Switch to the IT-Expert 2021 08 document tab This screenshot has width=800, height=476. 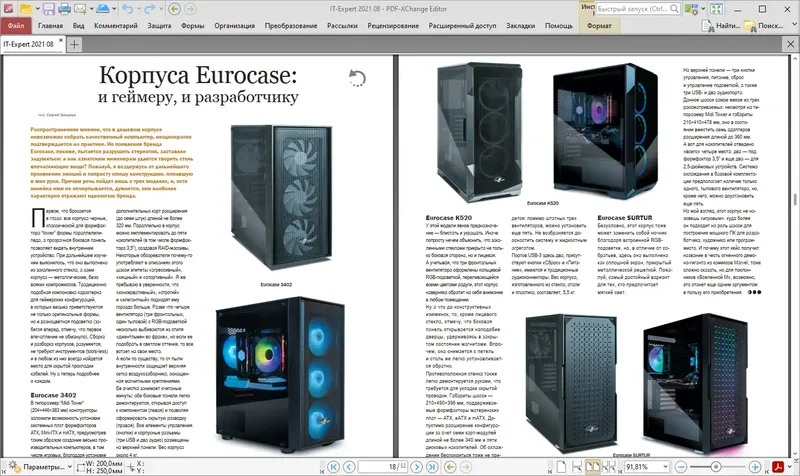29,44
